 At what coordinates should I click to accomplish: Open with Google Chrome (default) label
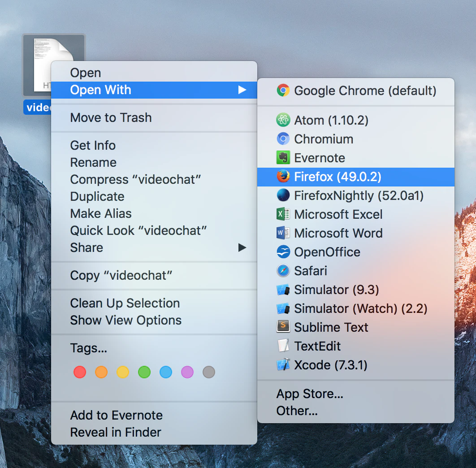[x=365, y=91]
